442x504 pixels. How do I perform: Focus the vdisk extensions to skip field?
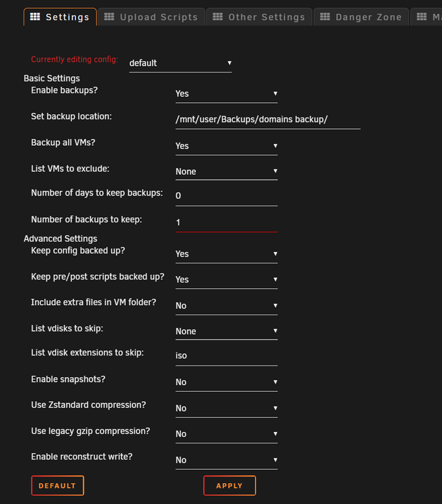(x=227, y=355)
